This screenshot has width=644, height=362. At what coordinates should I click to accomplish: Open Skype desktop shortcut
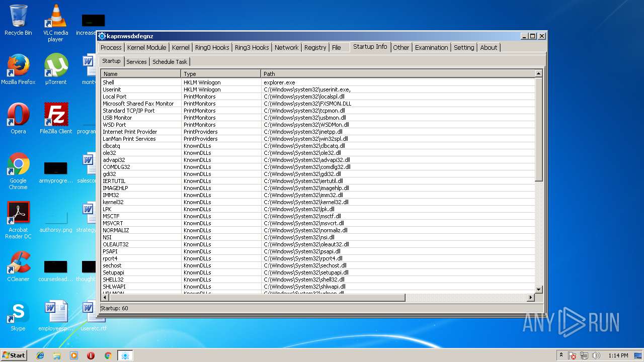pos(18,316)
